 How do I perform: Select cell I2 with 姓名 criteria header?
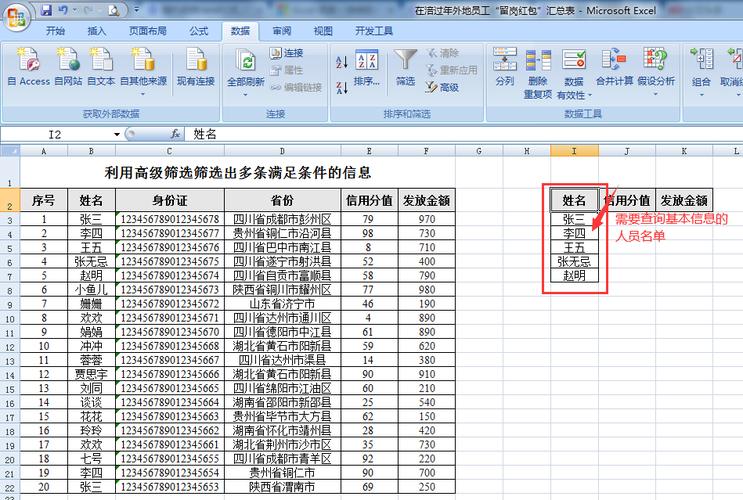point(574,200)
